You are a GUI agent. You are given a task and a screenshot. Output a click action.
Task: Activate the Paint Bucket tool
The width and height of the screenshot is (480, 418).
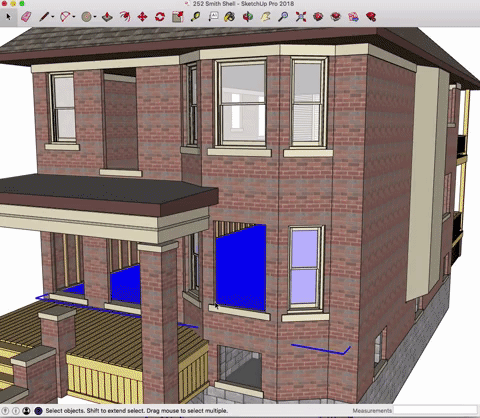pyautogui.click(x=230, y=17)
